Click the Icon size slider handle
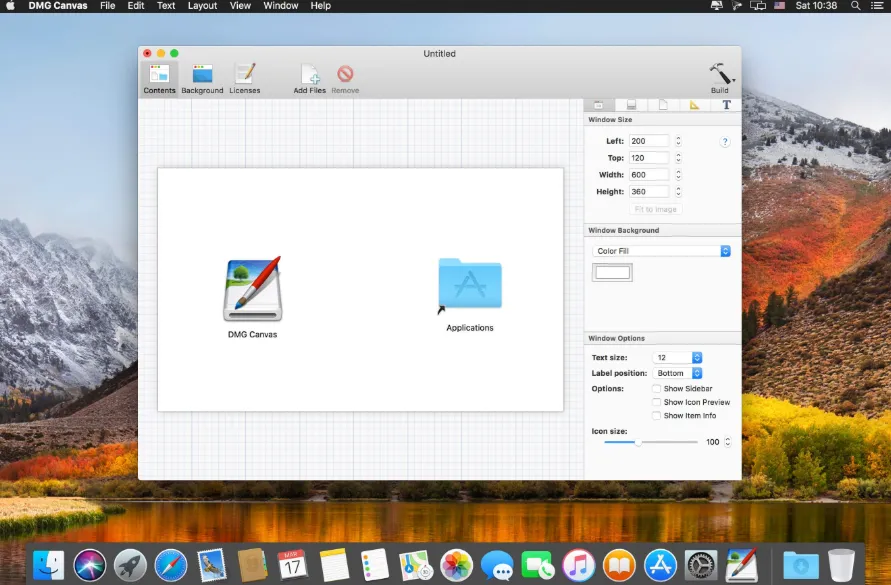Viewport: 891px width, 585px height. tap(638, 442)
